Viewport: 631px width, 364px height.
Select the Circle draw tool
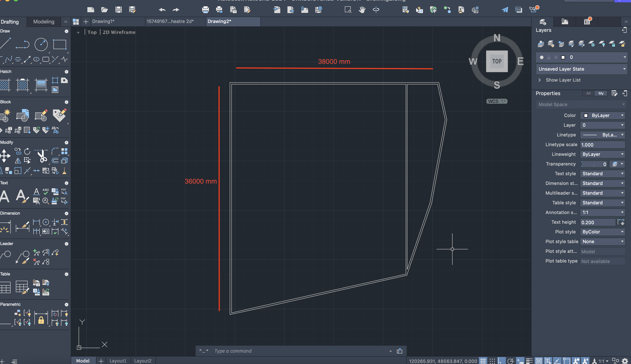[41, 44]
